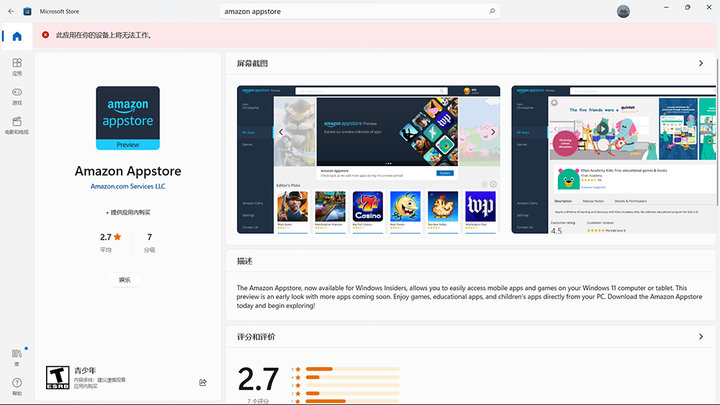Click the Microsoft Store title text

(x=59, y=11)
